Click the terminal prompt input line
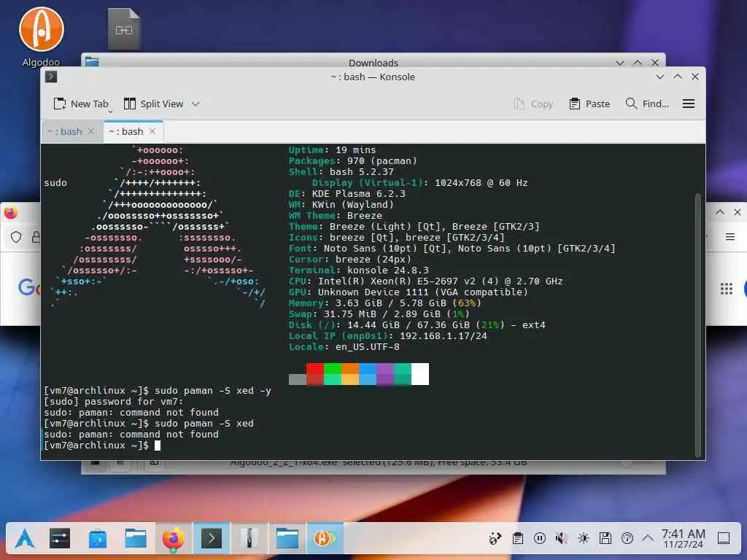 click(x=158, y=446)
